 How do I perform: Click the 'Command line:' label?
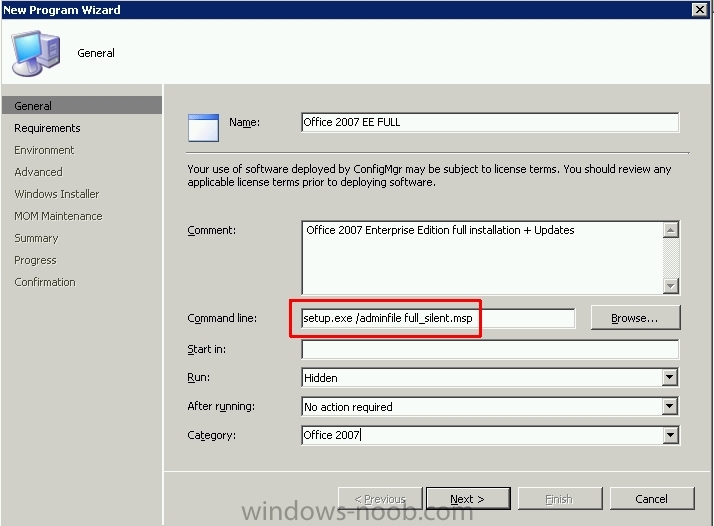(222, 318)
